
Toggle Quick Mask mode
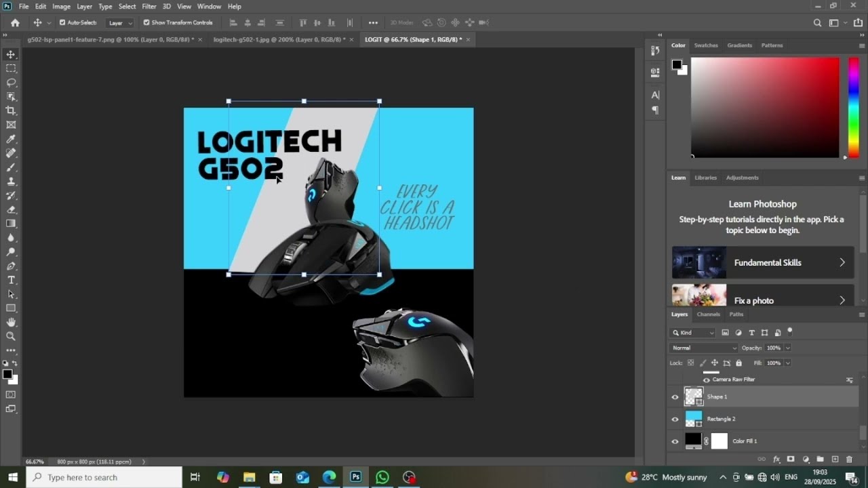11,394
